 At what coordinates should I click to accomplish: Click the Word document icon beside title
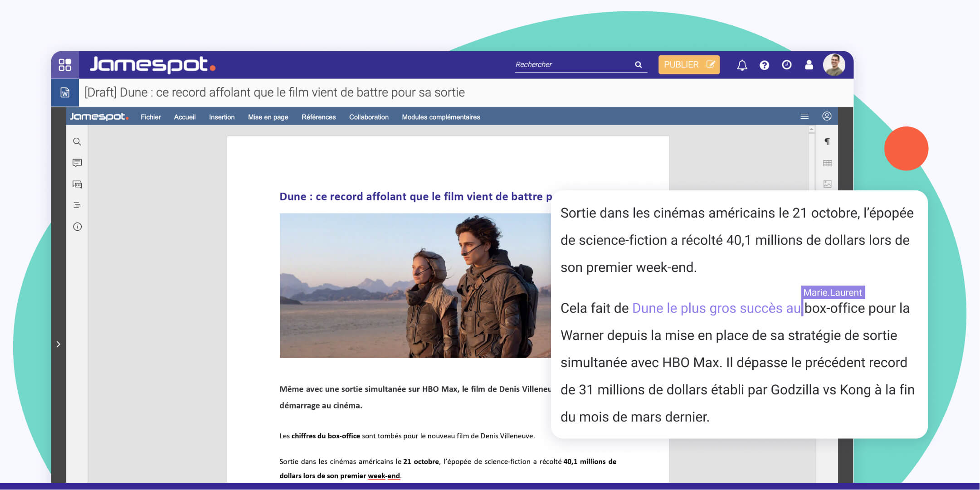click(x=65, y=92)
